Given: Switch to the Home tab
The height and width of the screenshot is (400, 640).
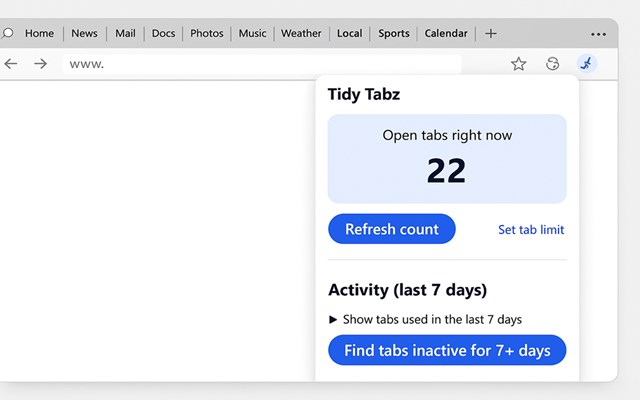Looking at the screenshot, I should pyautogui.click(x=39, y=33).
